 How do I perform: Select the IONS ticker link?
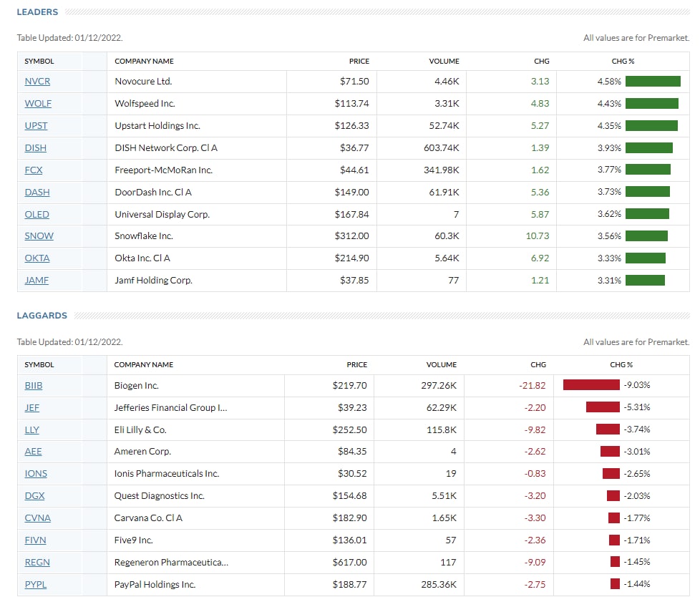[x=36, y=474]
